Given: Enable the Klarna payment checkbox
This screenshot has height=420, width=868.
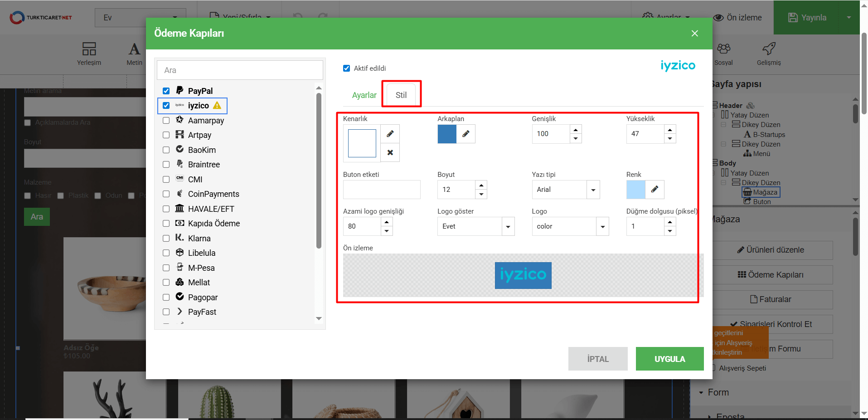Looking at the screenshot, I should coord(166,238).
